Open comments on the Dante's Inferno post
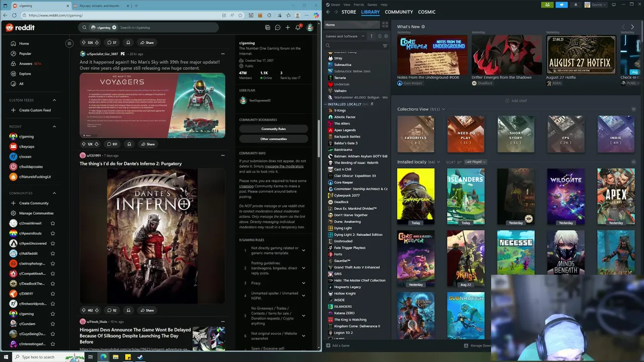 pyautogui.click(x=112, y=310)
